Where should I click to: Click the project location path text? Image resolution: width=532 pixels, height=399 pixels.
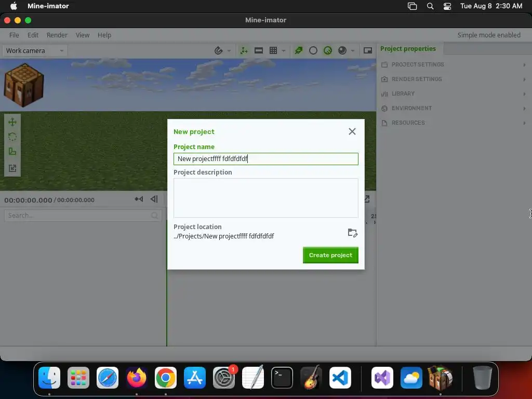point(223,236)
